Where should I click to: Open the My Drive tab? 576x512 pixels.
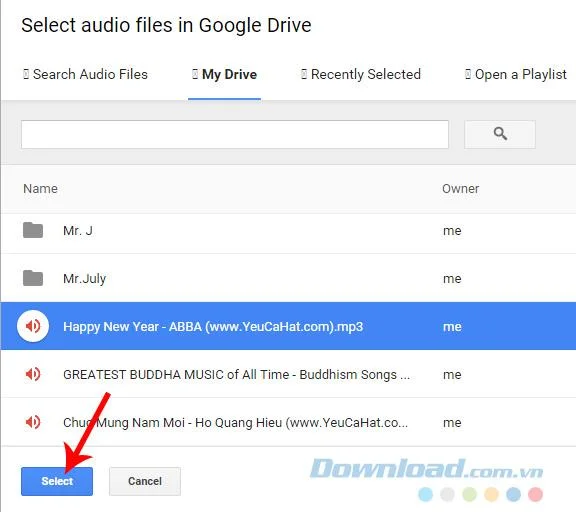tap(224, 75)
